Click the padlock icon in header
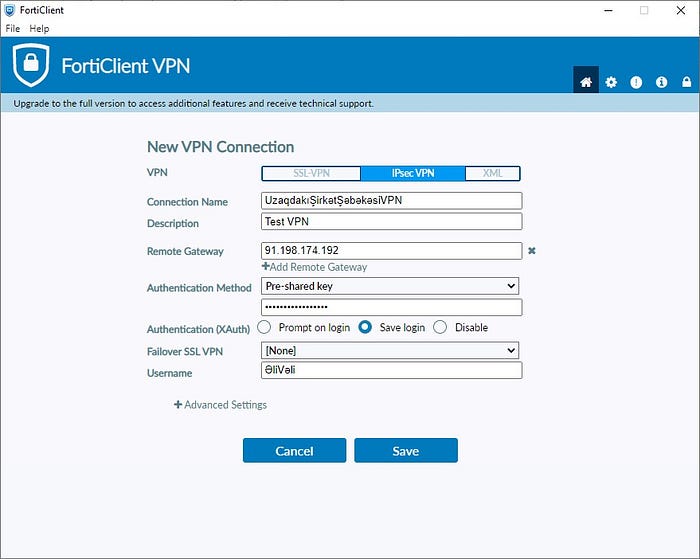This screenshot has height=559, width=700. (686, 82)
